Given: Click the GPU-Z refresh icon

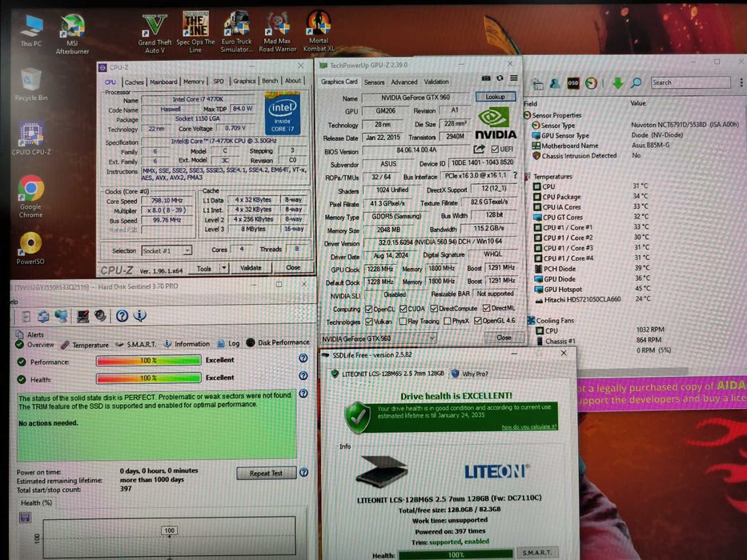Looking at the screenshot, I should pos(500,78).
